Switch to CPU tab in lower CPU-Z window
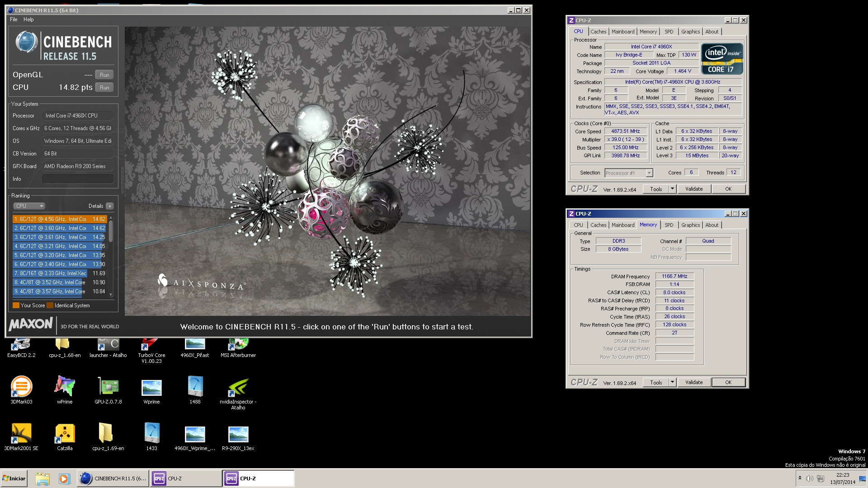Viewport: 868px width, 488px height. coord(578,225)
